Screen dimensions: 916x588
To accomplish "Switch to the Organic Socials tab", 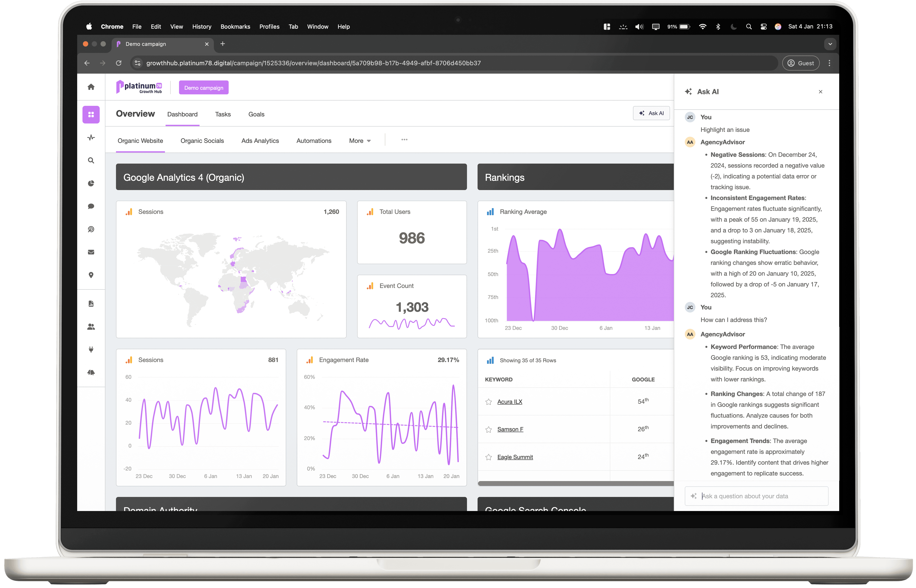I will (x=202, y=141).
